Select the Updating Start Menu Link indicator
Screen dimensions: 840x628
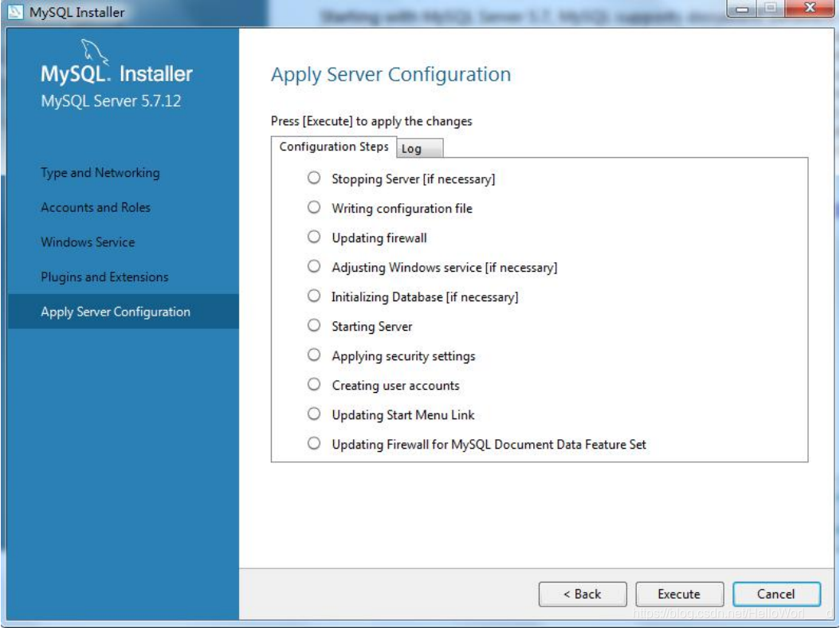point(314,413)
